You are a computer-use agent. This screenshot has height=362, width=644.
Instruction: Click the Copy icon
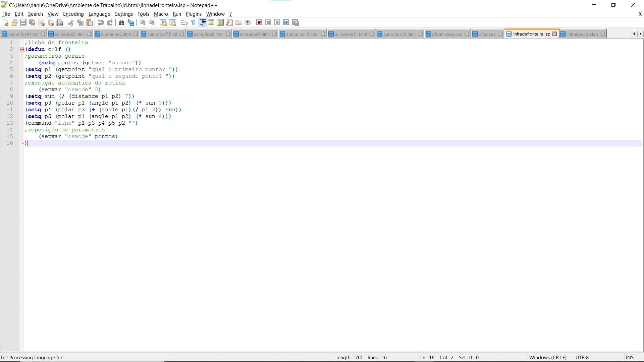click(x=80, y=22)
